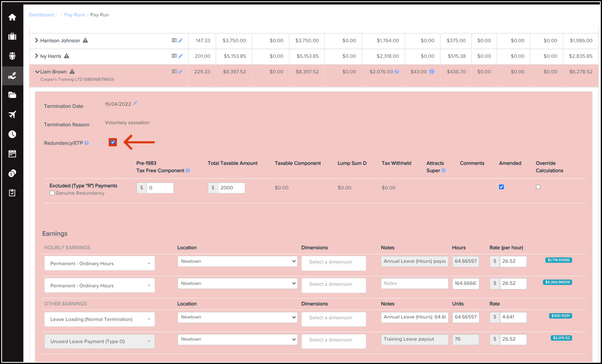602x364 pixels.
Task: Click pencil edit icon beside termination date
Action: coord(135,103)
